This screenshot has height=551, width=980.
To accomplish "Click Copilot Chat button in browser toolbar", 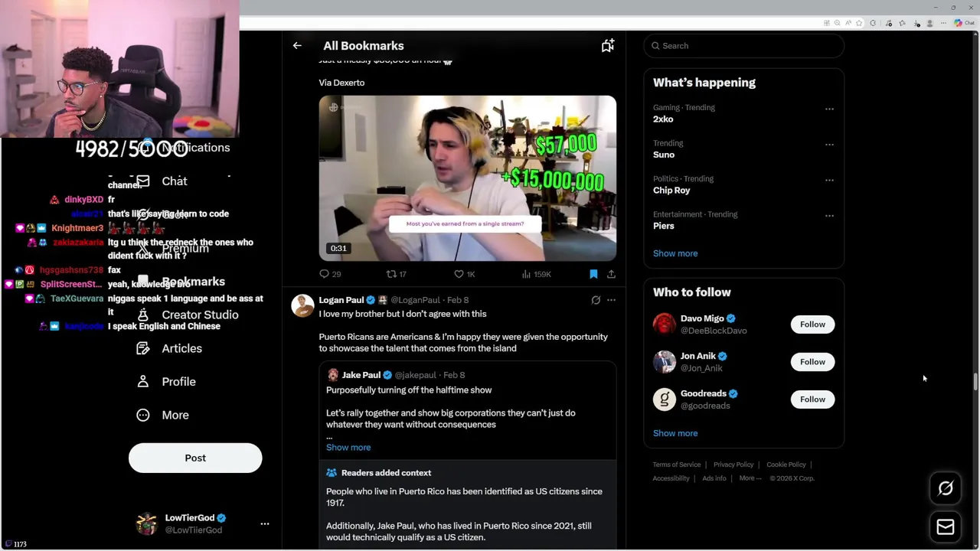I will 962,23.
